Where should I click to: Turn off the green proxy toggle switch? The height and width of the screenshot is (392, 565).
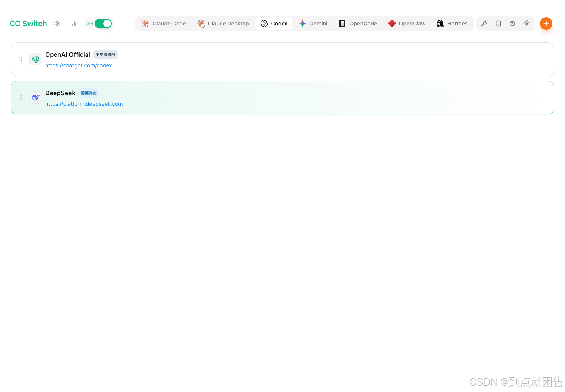(103, 24)
